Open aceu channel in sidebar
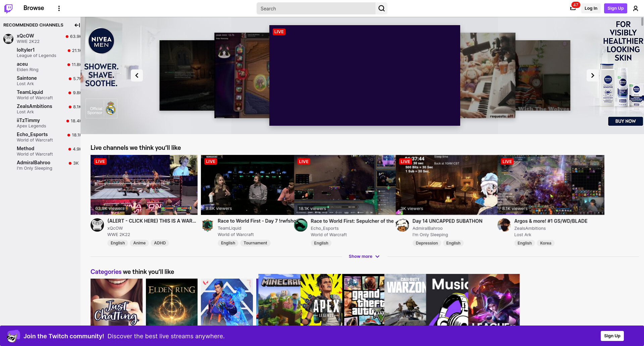Screen dimensions: 644x346 pyautogui.click(x=40, y=67)
